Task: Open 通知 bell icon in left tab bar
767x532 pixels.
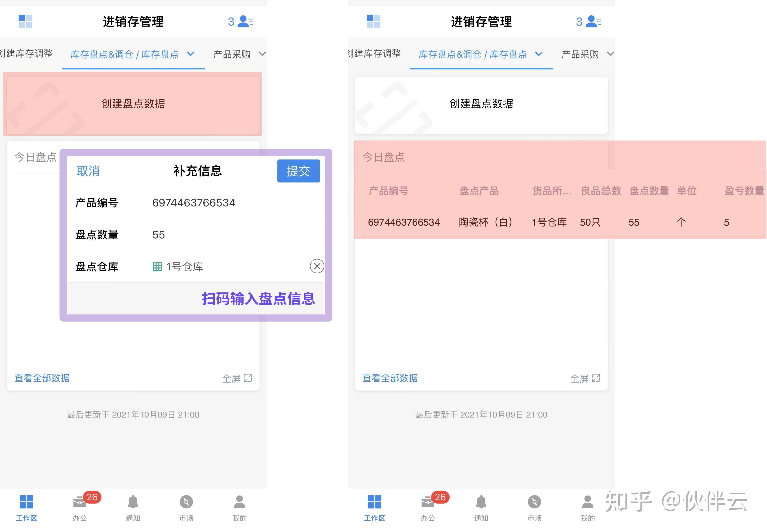Action: coord(133,502)
